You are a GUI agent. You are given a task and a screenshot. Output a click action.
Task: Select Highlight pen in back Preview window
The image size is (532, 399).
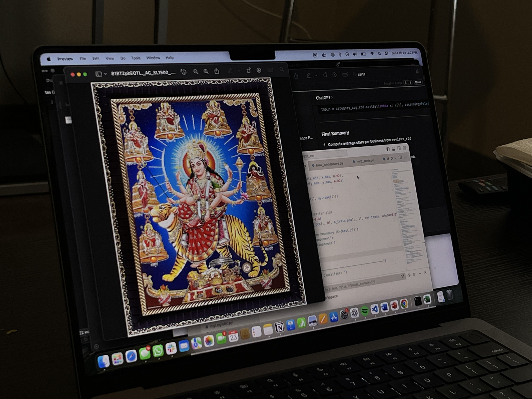(x=308, y=75)
